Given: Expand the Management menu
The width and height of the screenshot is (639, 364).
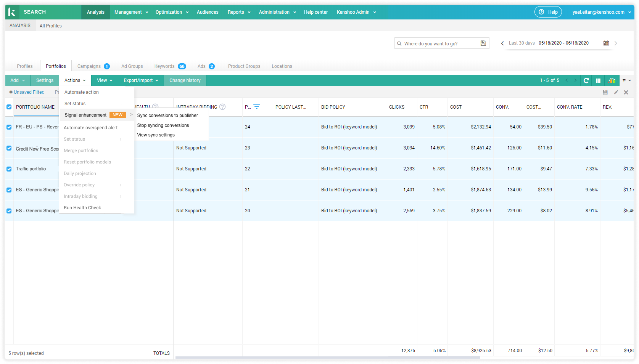Looking at the screenshot, I should (x=131, y=12).
